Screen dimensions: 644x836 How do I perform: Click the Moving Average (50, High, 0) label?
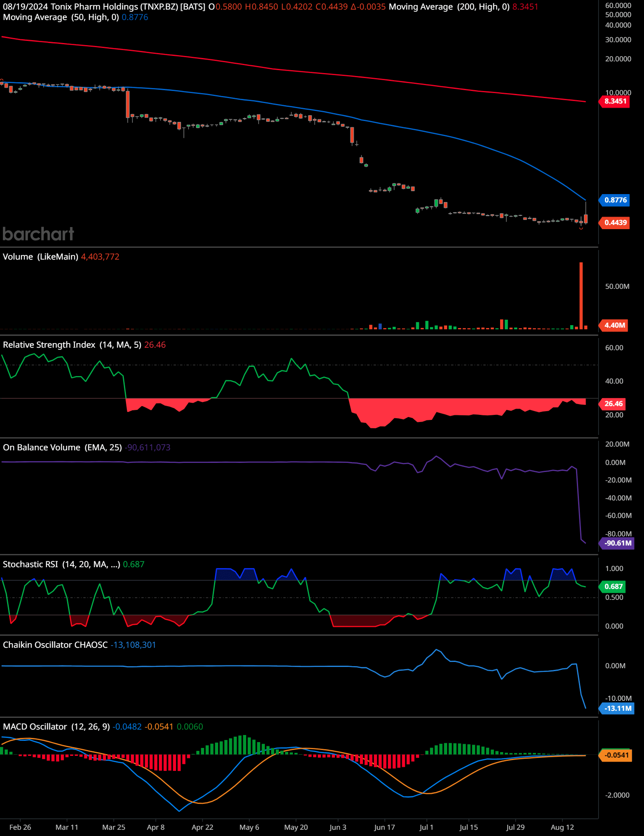[x=61, y=17]
